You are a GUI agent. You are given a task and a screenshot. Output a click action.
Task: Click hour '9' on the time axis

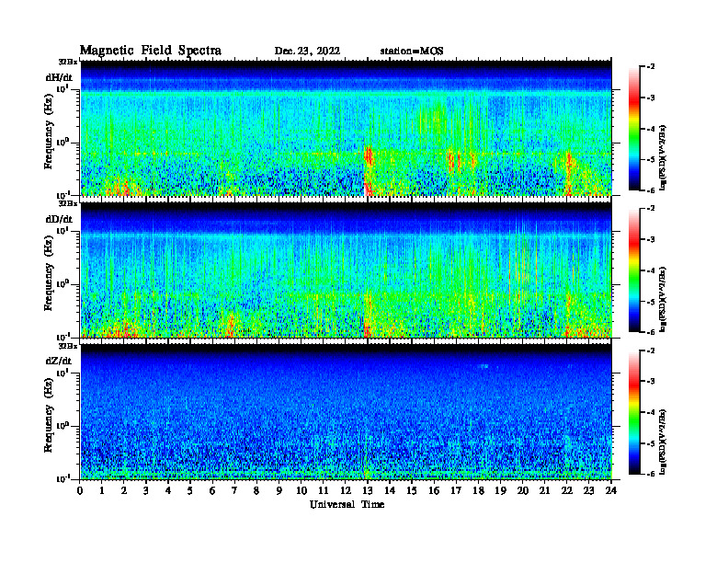point(279,490)
